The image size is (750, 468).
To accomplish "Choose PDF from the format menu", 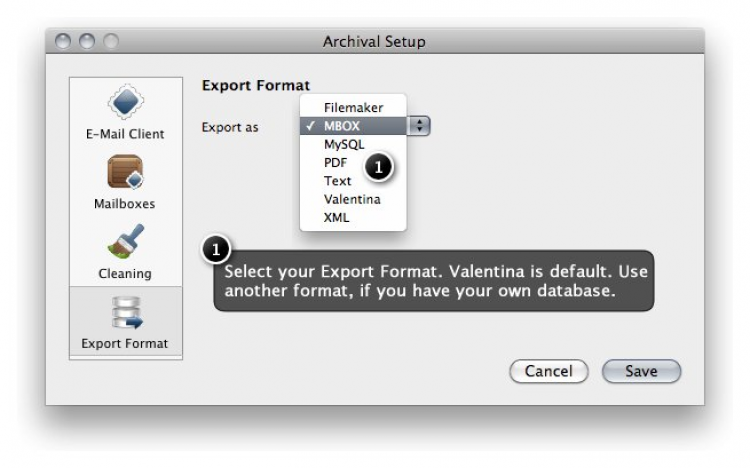I will tap(335, 162).
